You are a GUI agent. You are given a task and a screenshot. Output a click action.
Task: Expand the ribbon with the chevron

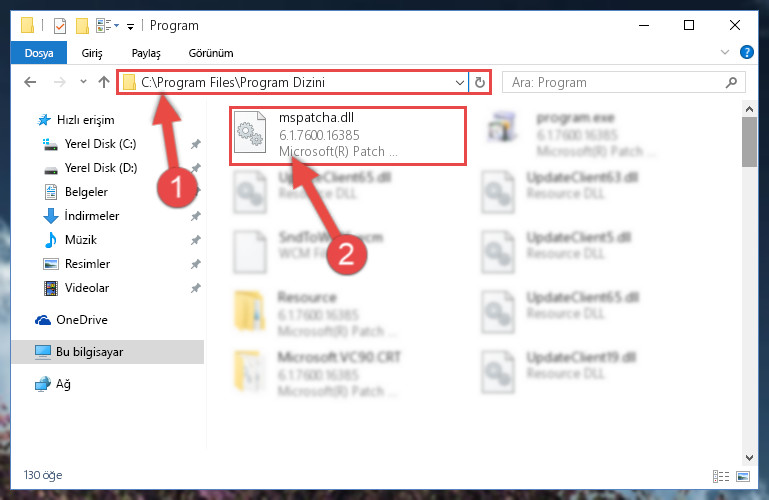click(x=724, y=52)
